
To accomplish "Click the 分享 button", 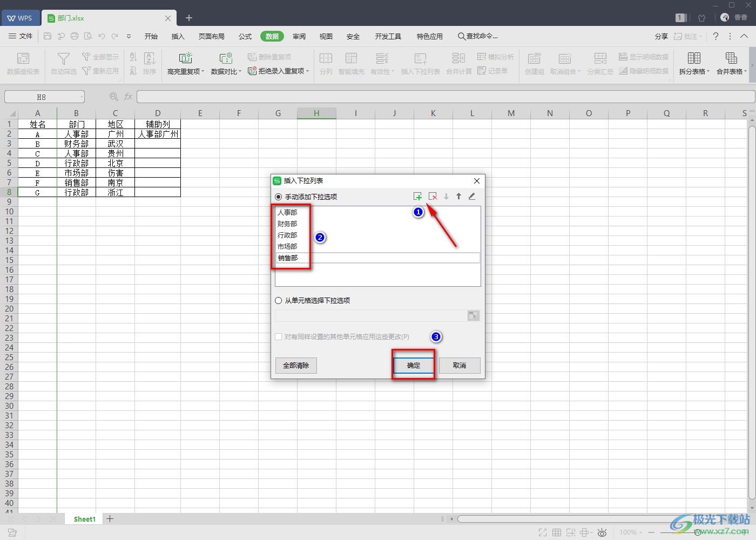I will (661, 36).
